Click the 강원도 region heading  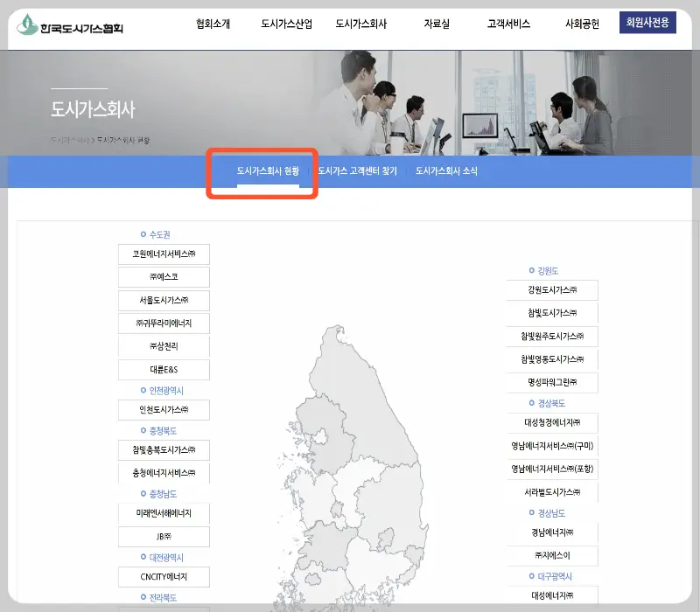(x=543, y=271)
